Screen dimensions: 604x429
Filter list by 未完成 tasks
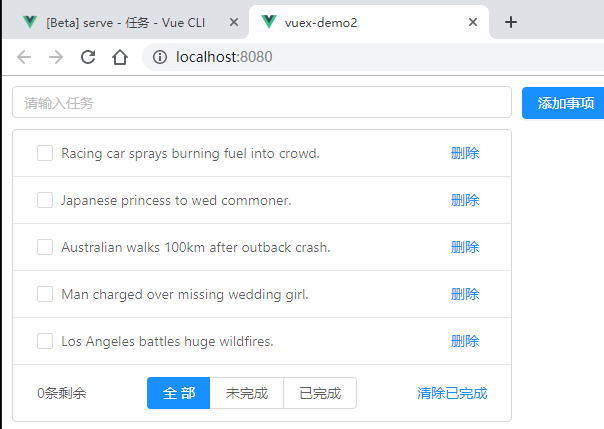point(247,393)
